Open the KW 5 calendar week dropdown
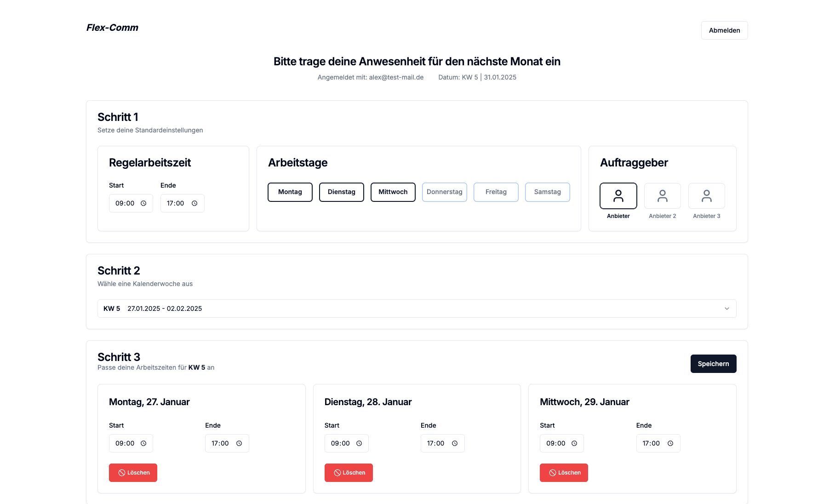 [417, 309]
